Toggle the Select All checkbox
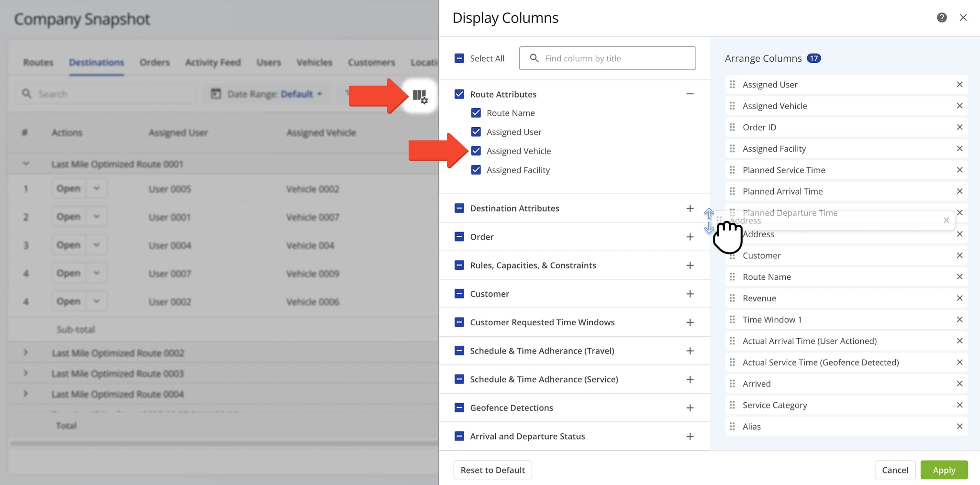This screenshot has width=980, height=485. (x=459, y=58)
